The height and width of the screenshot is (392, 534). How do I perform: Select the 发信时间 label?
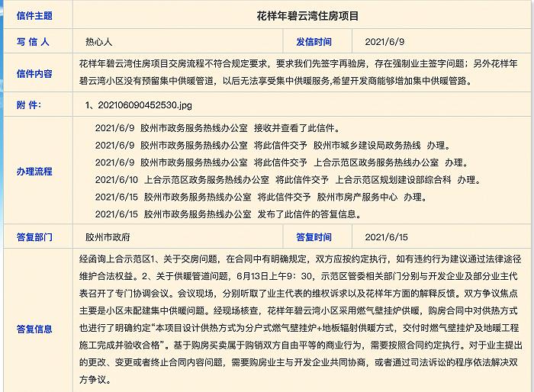(x=314, y=41)
